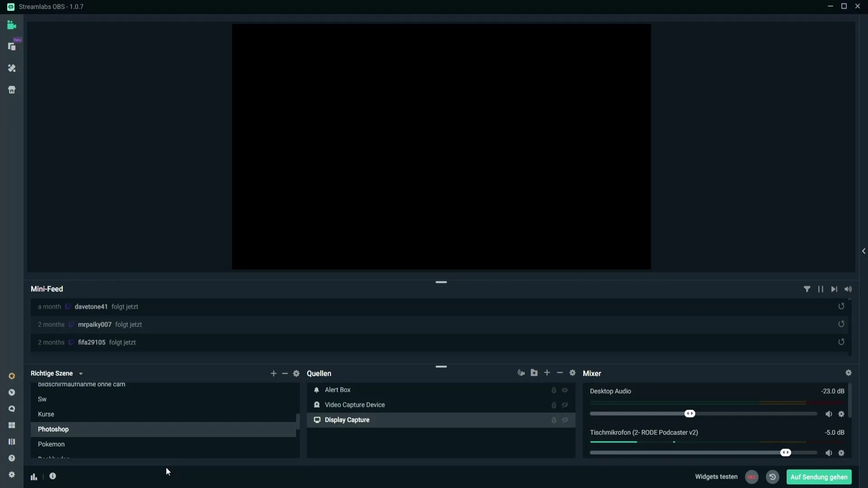
Task: Click the Mixer panel scrollbar
Action: pyautogui.click(x=850, y=400)
